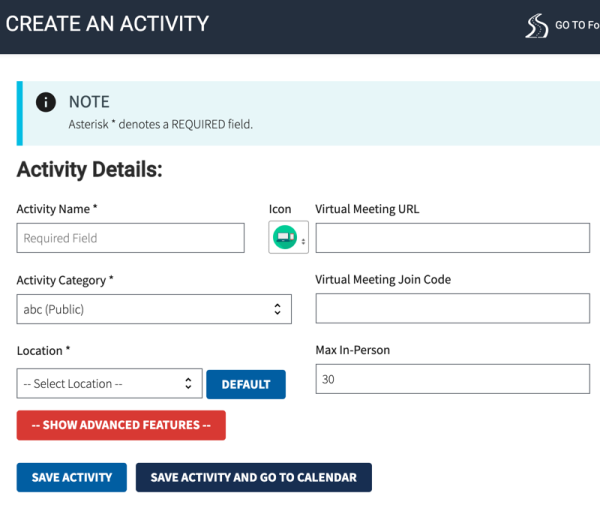
Task: Click into the Activity Name field
Action: (130, 238)
